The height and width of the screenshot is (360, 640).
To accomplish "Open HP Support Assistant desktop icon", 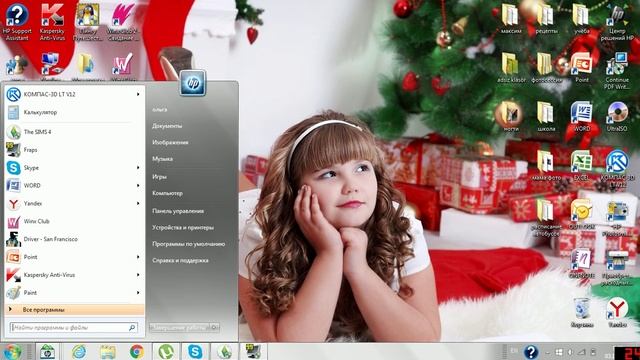I will (17, 21).
